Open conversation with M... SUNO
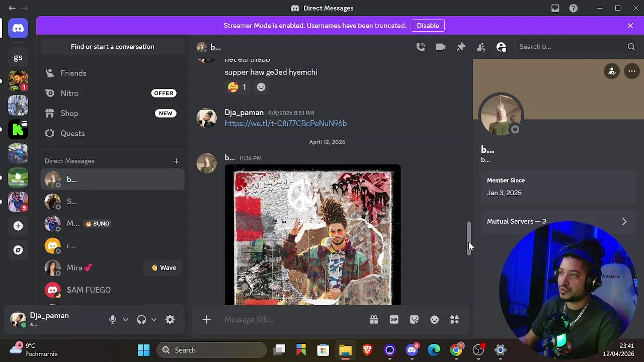The height and width of the screenshot is (362, 644). (112, 223)
